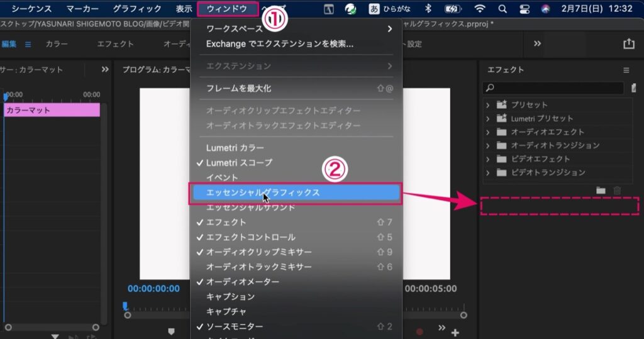Toggle the checked Lumetri スコープ item
644x339 pixels.
coord(296,163)
